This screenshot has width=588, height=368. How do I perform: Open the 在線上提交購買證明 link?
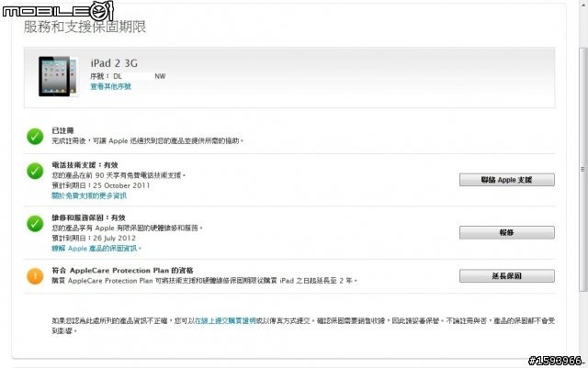tap(225, 321)
